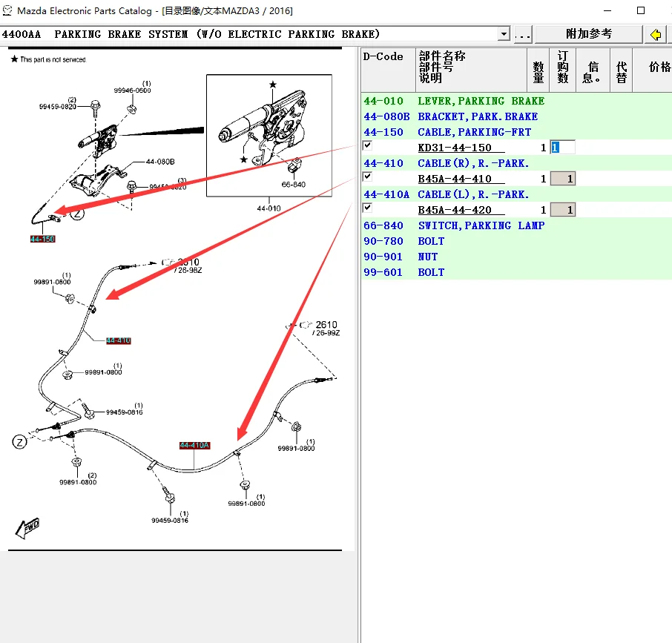Viewport: 672px width, 643px height.
Task: Minimize the Mazda catalog window
Action: pos(607,10)
